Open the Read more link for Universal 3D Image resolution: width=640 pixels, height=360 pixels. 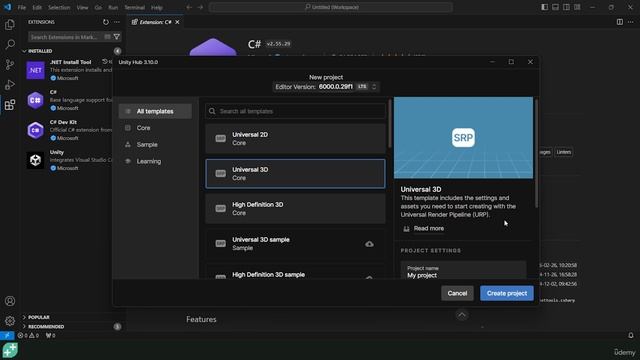coord(428,228)
